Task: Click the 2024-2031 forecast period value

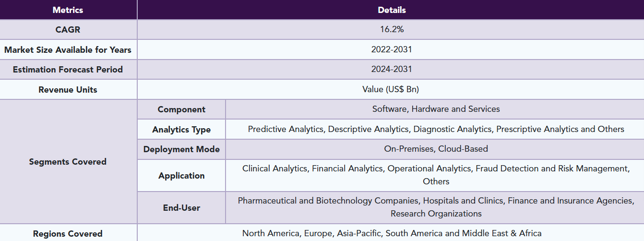Action: (392, 69)
